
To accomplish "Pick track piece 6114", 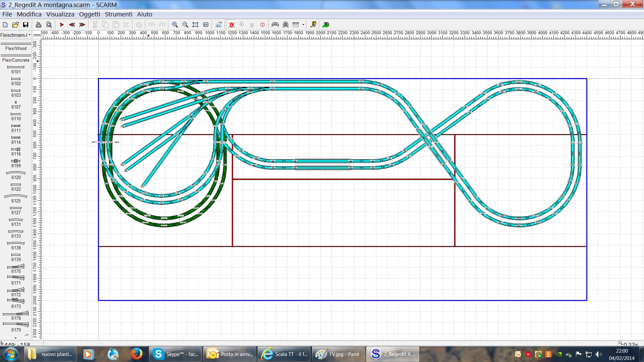I will coord(16,140).
